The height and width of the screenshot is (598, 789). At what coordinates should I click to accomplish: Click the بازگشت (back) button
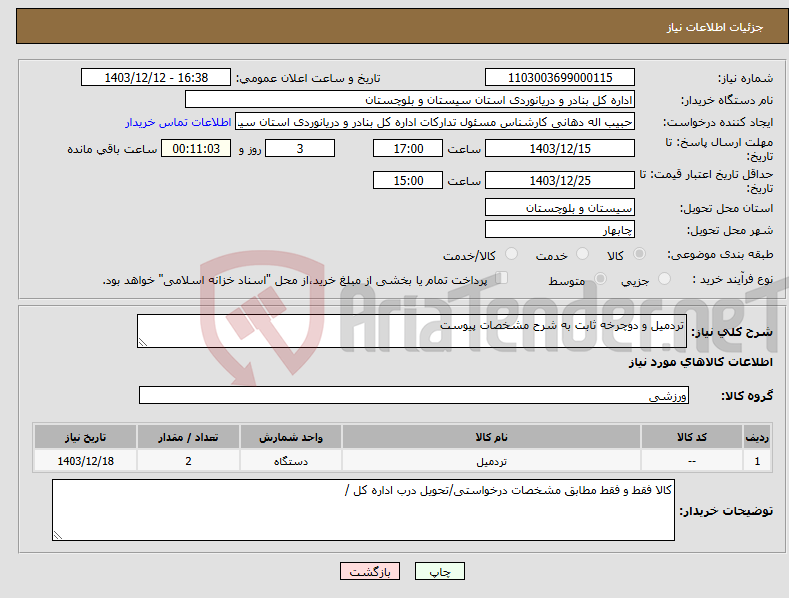tap(370, 571)
